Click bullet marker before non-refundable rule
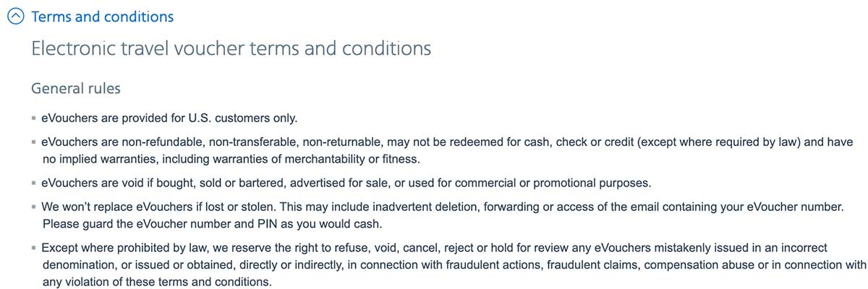 34,142
